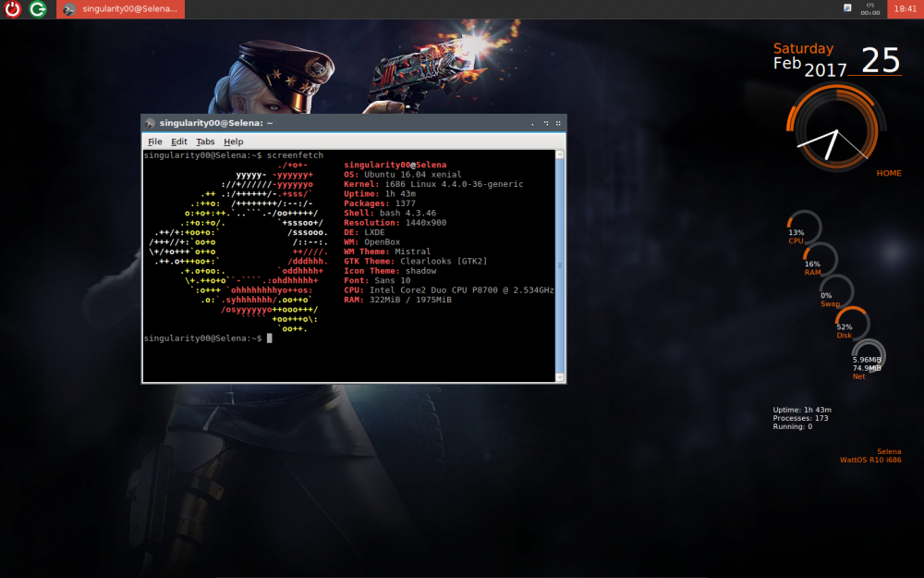Close the terminal window
Viewport: 924px width, 578px height.
tap(558, 123)
